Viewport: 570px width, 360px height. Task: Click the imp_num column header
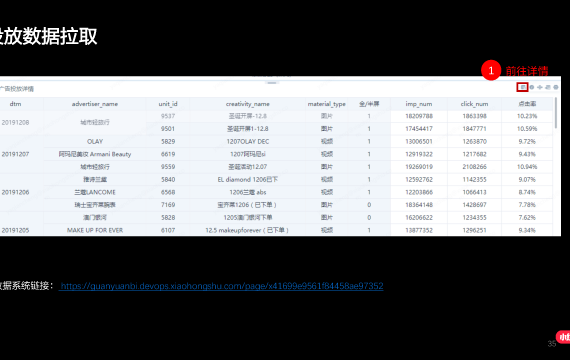coord(419,104)
